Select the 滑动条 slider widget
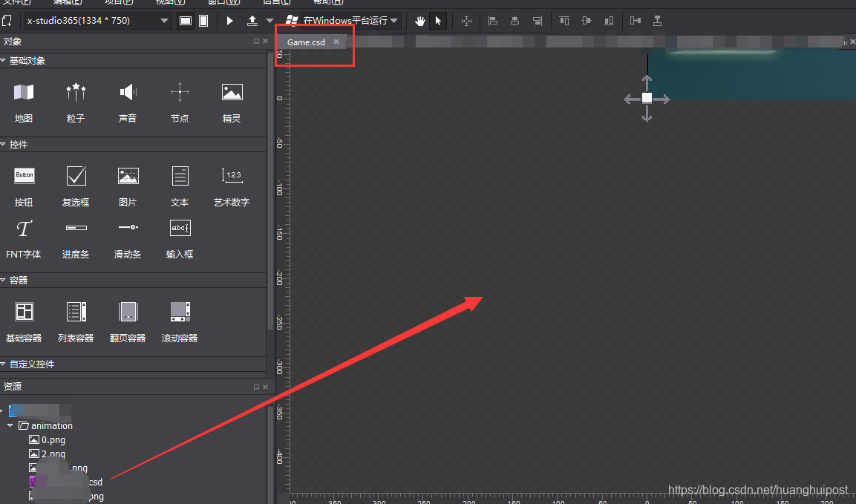Viewport: 856px width, 504px height. click(128, 238)
